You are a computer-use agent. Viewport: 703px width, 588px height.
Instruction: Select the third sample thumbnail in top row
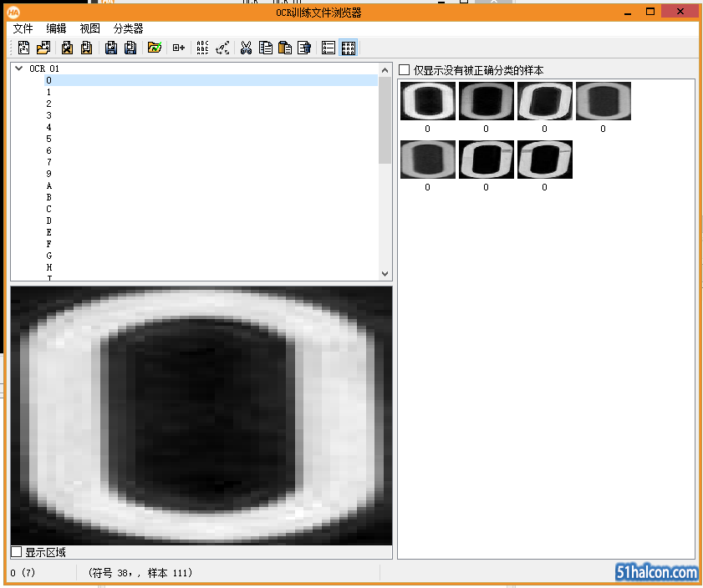545,101
